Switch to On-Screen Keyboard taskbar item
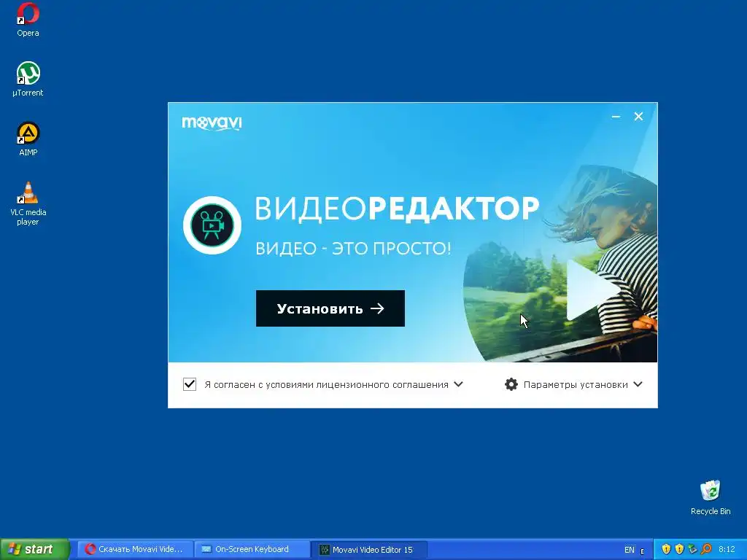 click(x=252, y=549)
